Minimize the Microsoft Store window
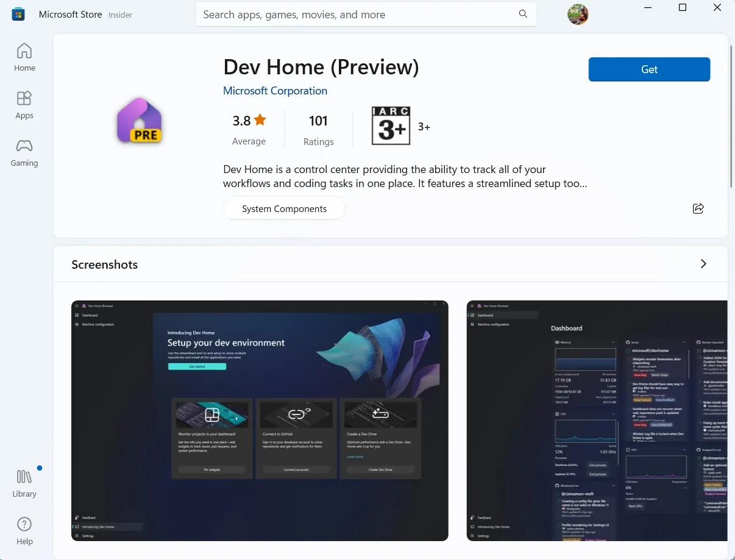The image size is (735, 560). (x=648, y=7)
